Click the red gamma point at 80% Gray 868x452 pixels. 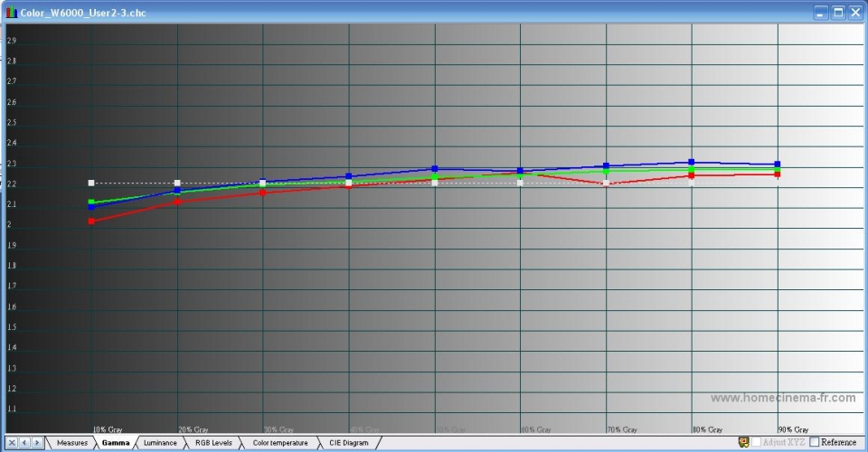[x=692, y=175]
